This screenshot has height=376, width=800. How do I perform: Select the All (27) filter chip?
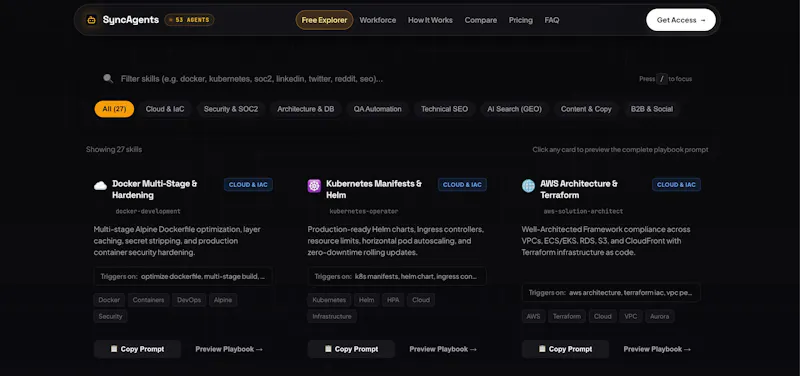[114, 109]
